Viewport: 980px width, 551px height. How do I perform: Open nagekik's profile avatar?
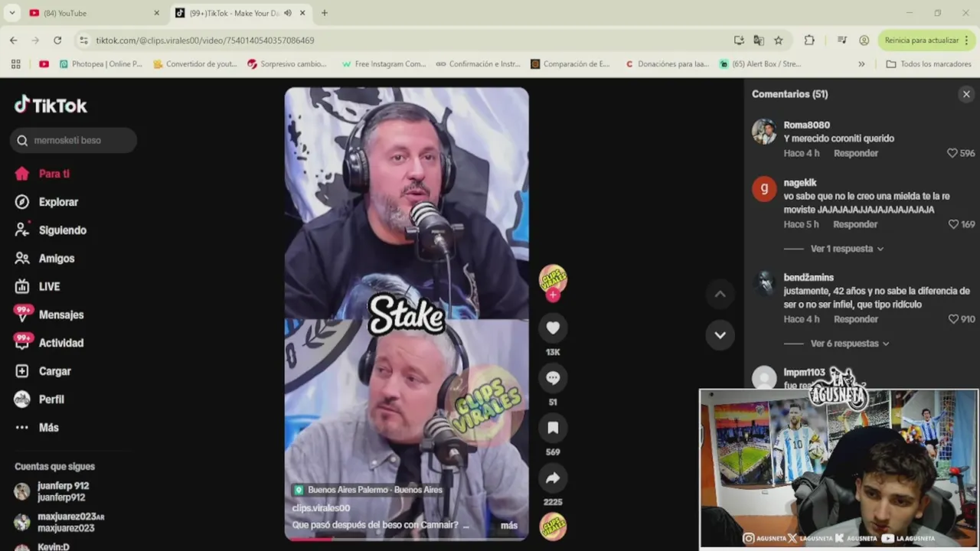[764, 188]
